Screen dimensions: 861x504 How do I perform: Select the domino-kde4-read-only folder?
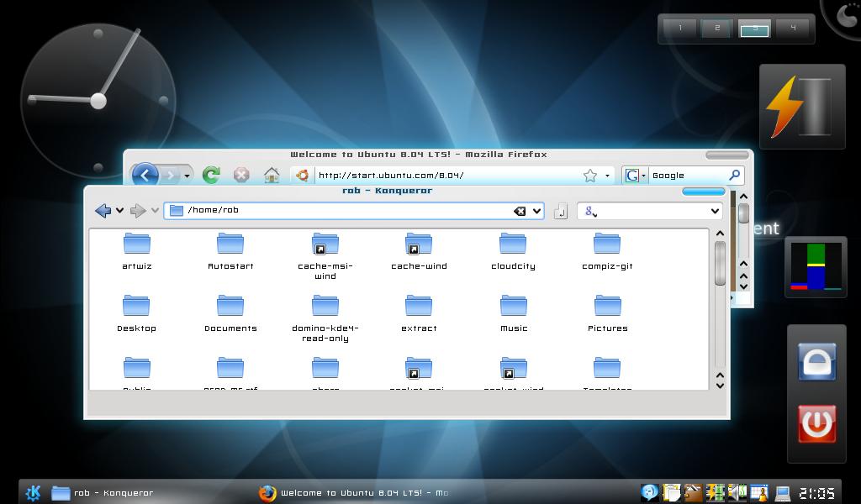[325, 318]
